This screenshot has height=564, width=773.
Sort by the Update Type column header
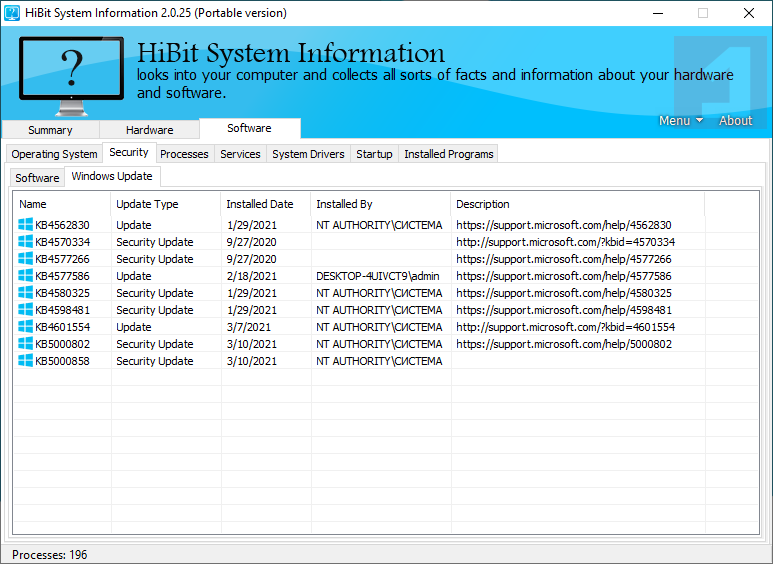click(x=166, y=204)
